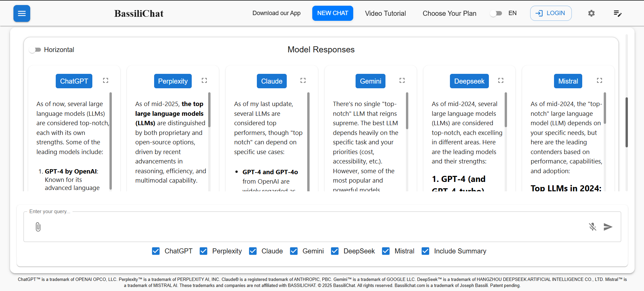Start a NEW CHAT
This screenshot has height=291, width=644.
click(x=332, y=13)
